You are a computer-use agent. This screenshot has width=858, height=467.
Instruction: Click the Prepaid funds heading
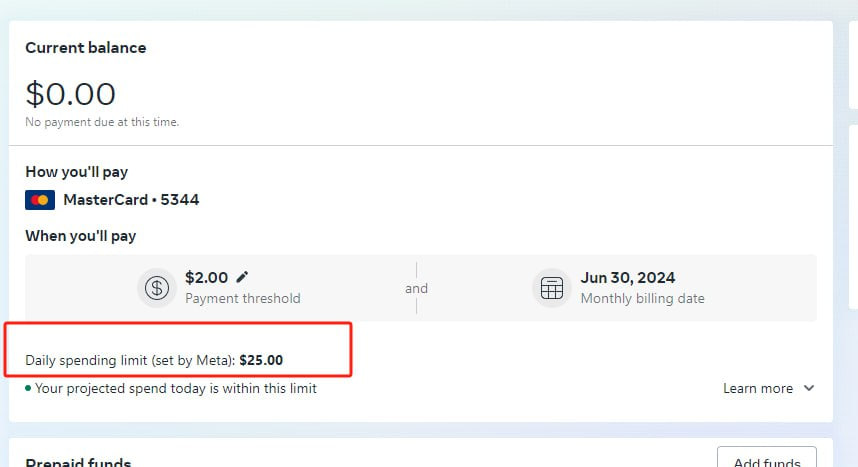[78, 463]
